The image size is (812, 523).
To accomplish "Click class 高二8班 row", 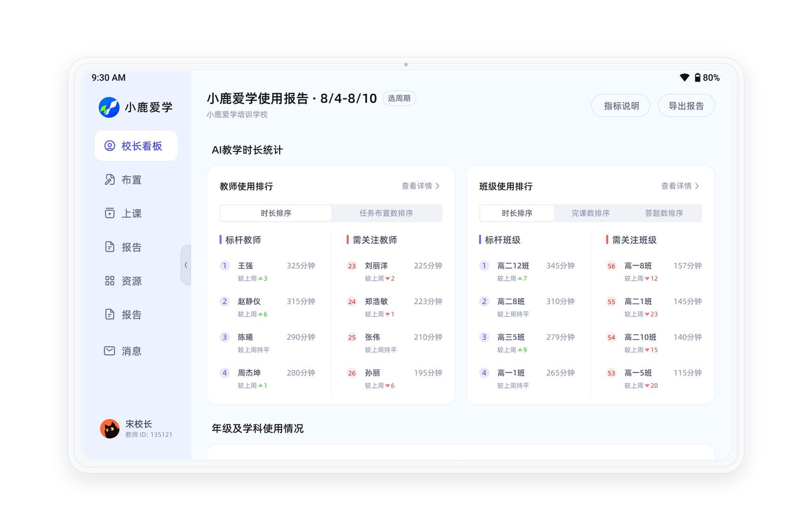I will pos(527,307).
